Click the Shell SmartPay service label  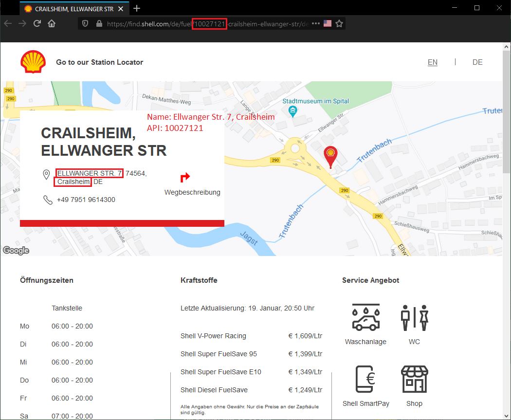tap(365, 404)
